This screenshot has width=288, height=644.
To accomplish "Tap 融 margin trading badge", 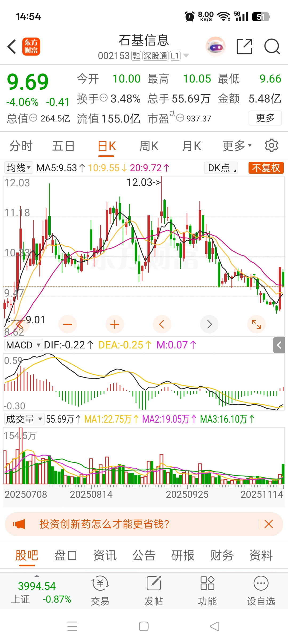I will (x=136, y=56).
